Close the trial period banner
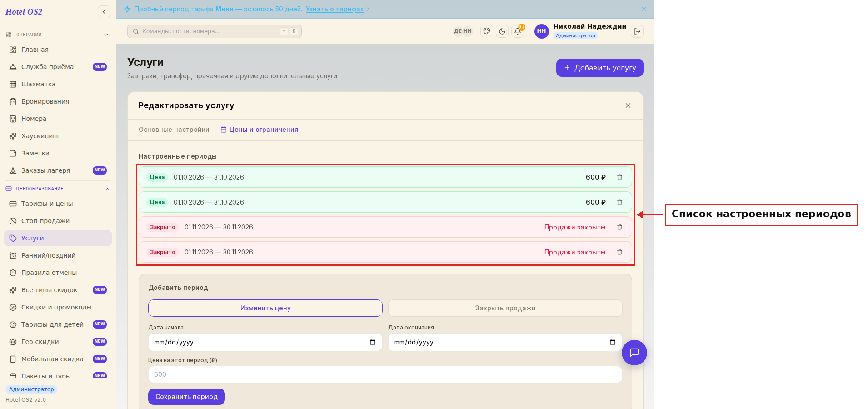Screen dimensions: 868x409 (x=644, y=9)
